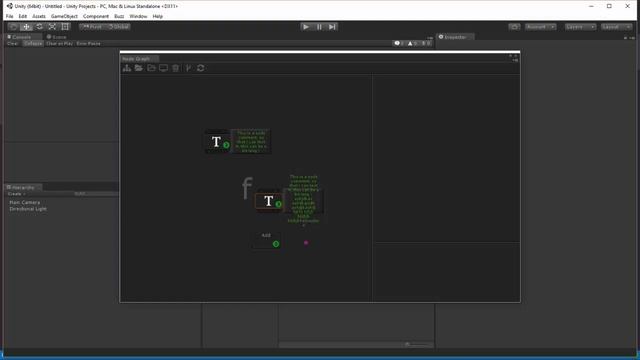Select Directional Light in Hierarchy
The height and width of the screenshot is (360, 640).
[x=28, y=209]
